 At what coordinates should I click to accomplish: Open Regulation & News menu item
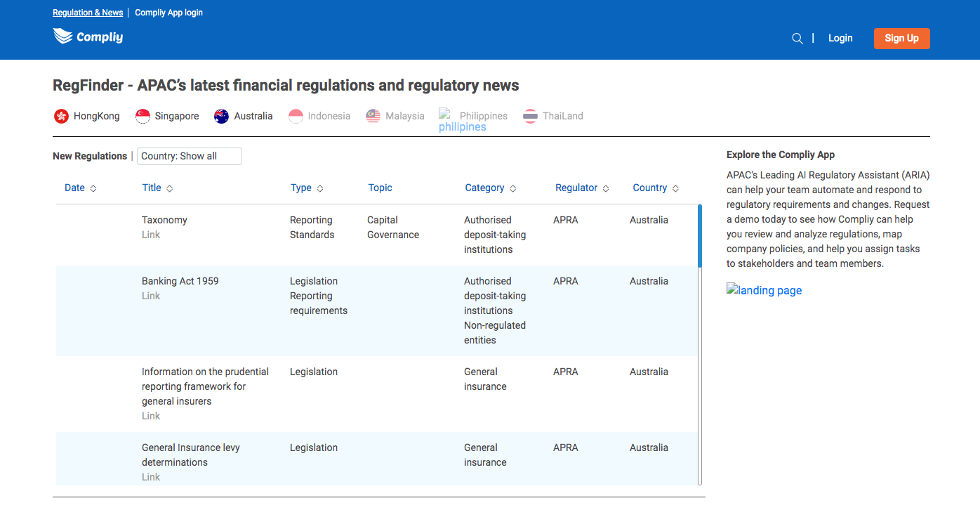pos(88,13)
